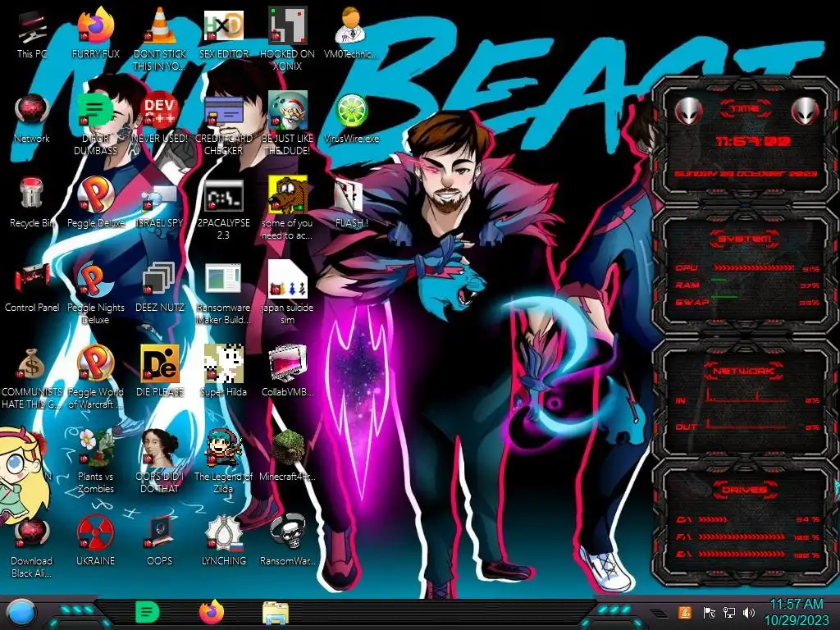Click the DRIVES header on the gadget
The width and height of the screenshot is (840, 630).
click(x=745, y=490)
